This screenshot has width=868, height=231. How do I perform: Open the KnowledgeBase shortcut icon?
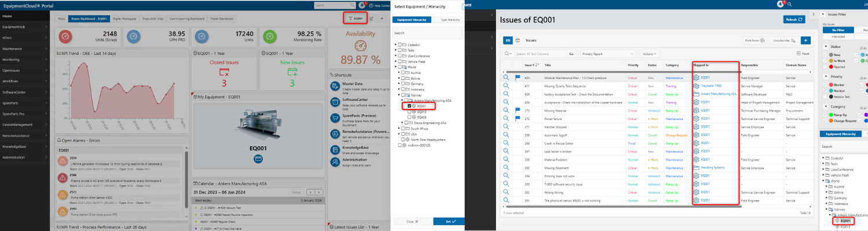pyautogui.click(x=334, y=149)
